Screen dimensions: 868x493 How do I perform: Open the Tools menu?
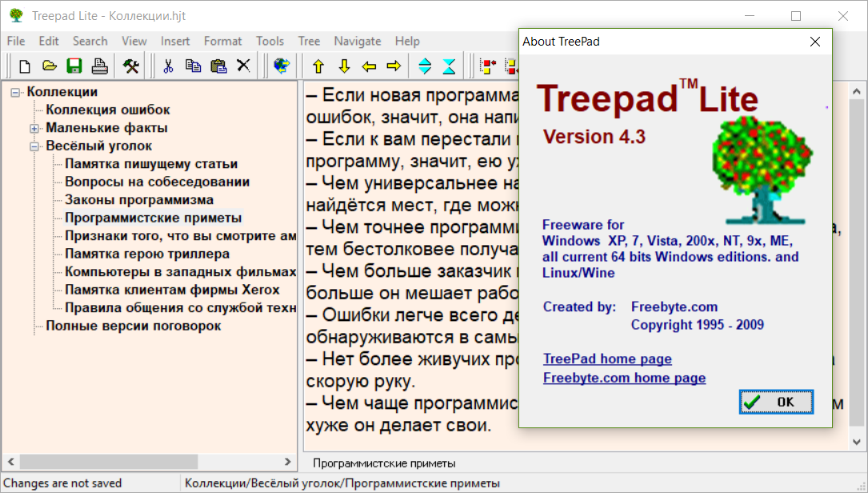click(270, 41)
